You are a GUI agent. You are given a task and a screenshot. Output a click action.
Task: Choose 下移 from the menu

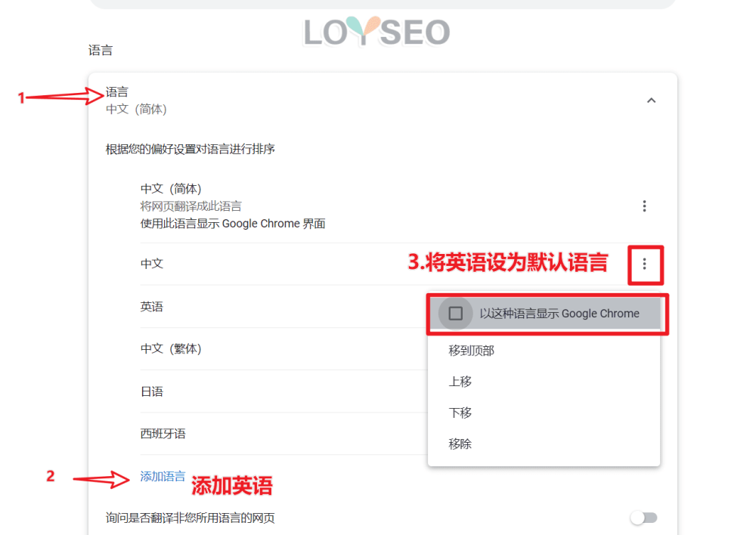point(460,413)
